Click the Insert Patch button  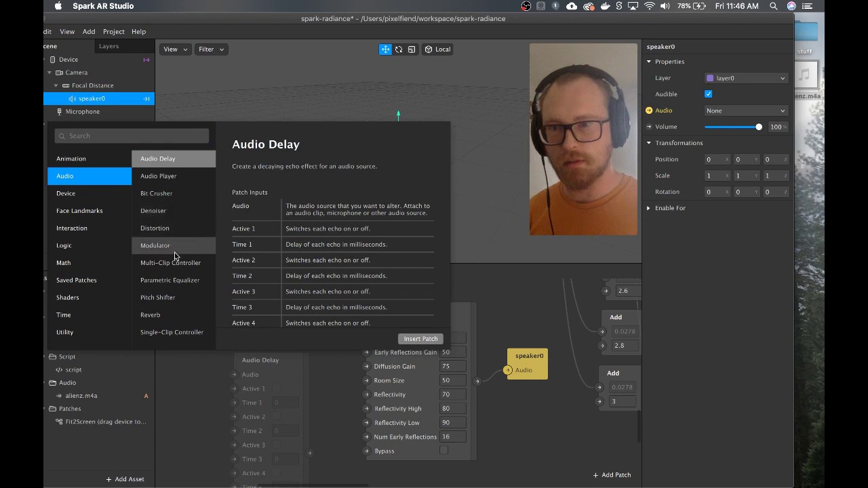420,339
